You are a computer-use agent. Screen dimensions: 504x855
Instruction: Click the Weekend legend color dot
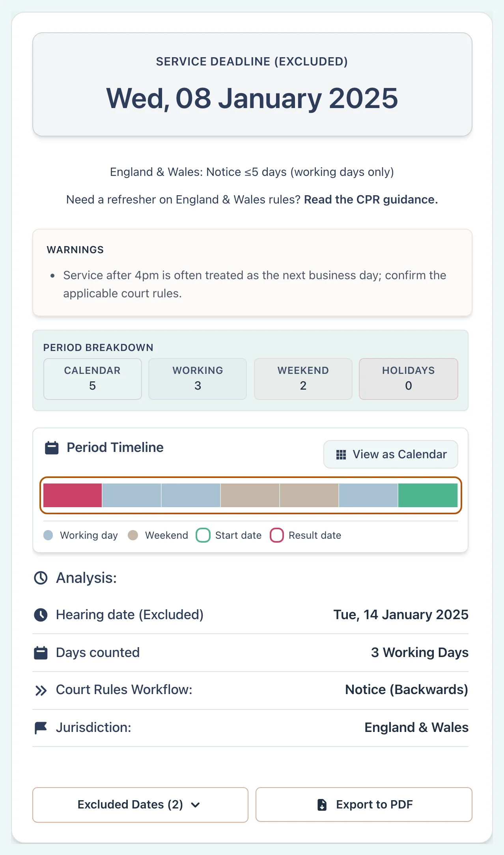(133, 535)
